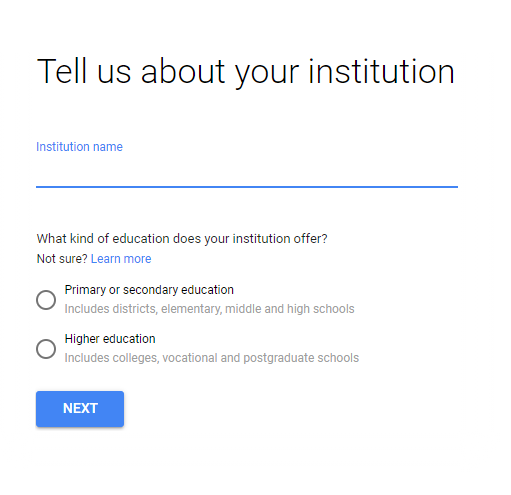The height and width of the screenshot is (495, 511).
Task: Choose the option for elementary and high schools
Action: 46,299
